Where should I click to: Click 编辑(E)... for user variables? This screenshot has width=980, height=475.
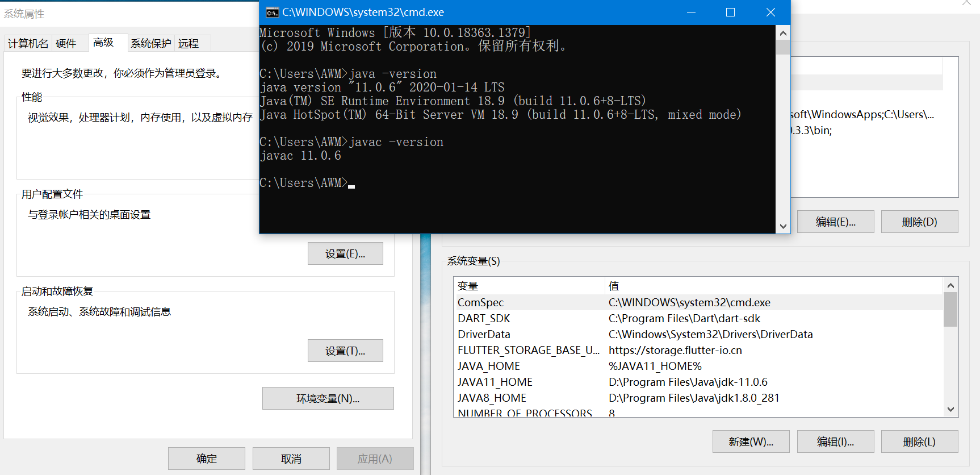(x=835, y=222)
